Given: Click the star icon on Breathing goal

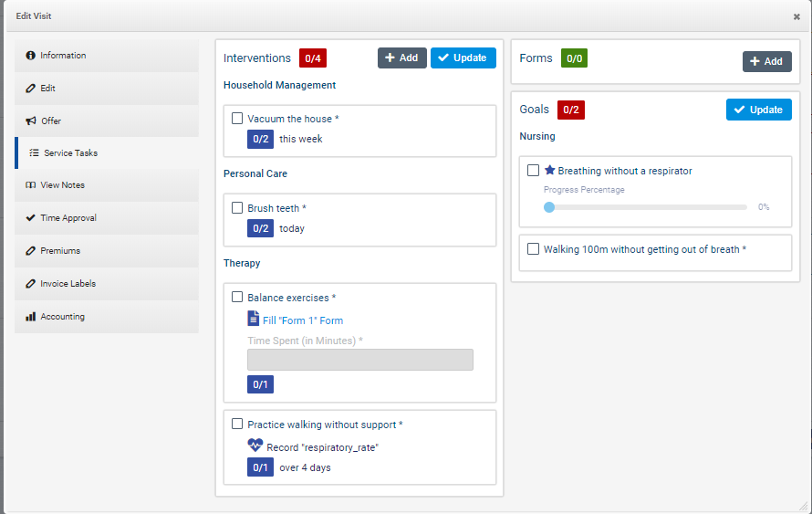Looking at the screenshot, I should [550, 171].
